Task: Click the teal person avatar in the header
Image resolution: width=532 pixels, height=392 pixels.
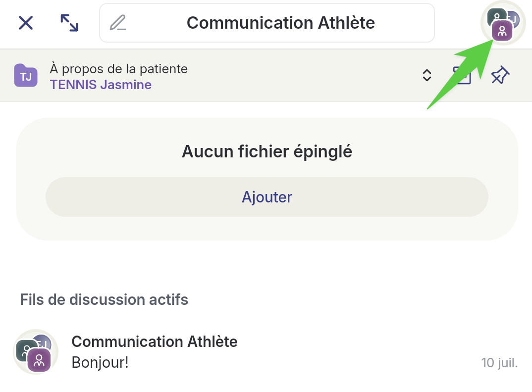Action: [x=496, y=16]
